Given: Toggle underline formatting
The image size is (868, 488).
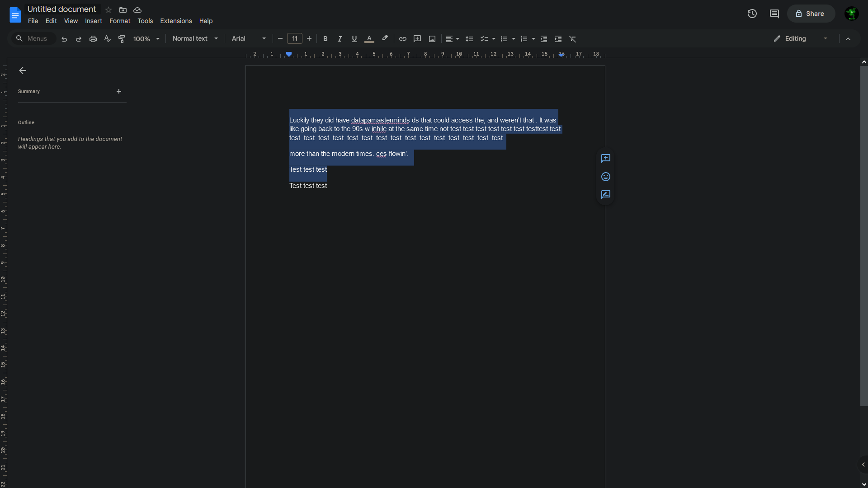Looking at the screenshot, I should tap(354, 39).
